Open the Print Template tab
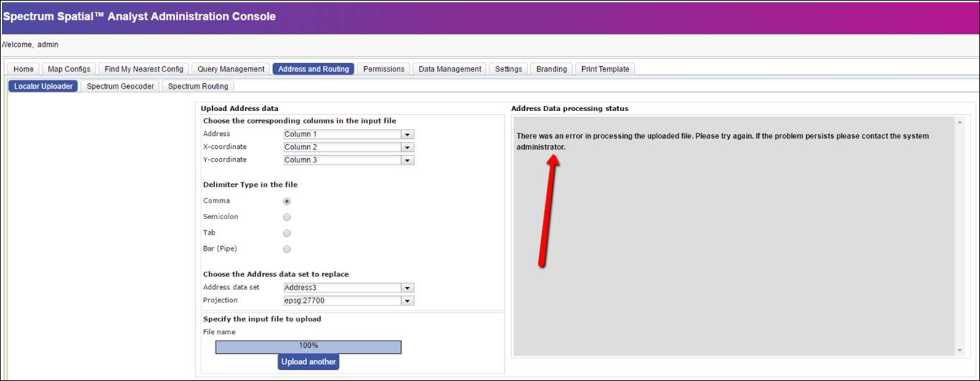The height and width of the screenshot is (381, 980). click(605, 69)
